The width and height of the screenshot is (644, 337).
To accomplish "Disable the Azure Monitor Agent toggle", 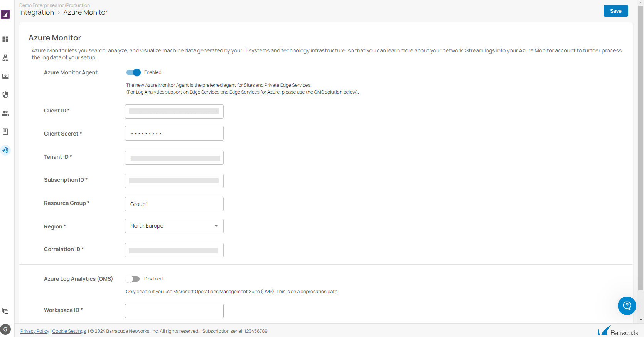I will 133,72.
